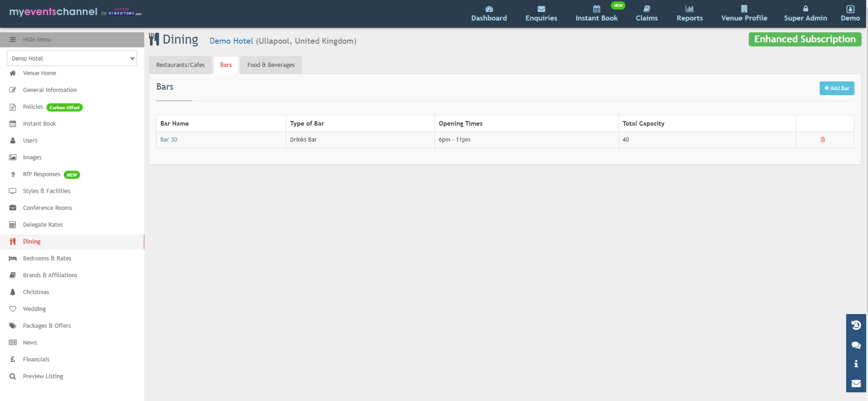
Task: Open info icon on right floating panel
Action: 856,364
